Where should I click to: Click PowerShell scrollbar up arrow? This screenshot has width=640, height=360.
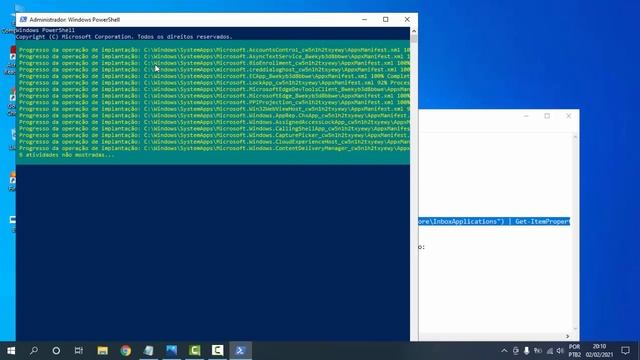pos(414,31)
